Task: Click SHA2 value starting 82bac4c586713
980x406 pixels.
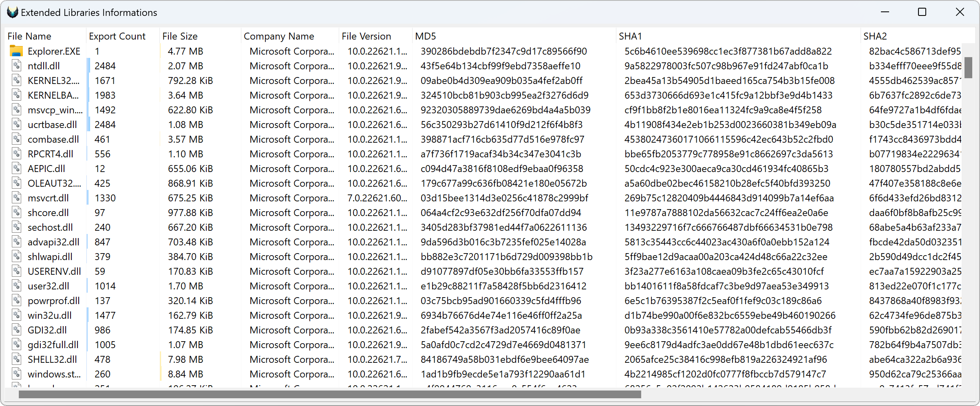Action: click(x=915, y=51)
